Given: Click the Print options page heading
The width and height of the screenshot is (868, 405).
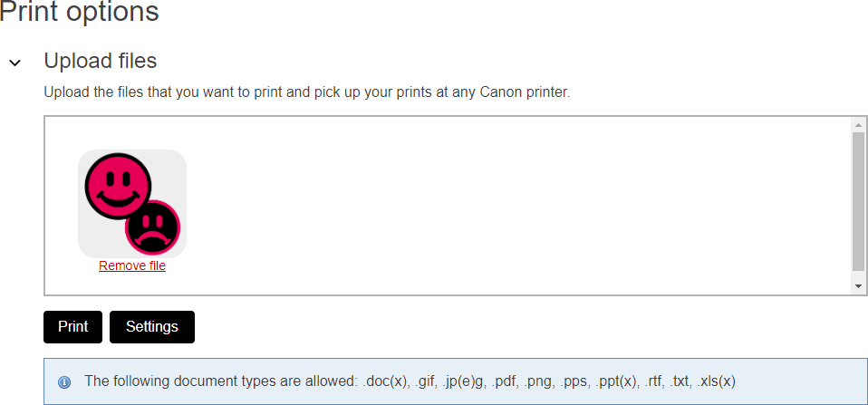Looking at the screenshot, I should pyautogui.click(x=79, y=13).
